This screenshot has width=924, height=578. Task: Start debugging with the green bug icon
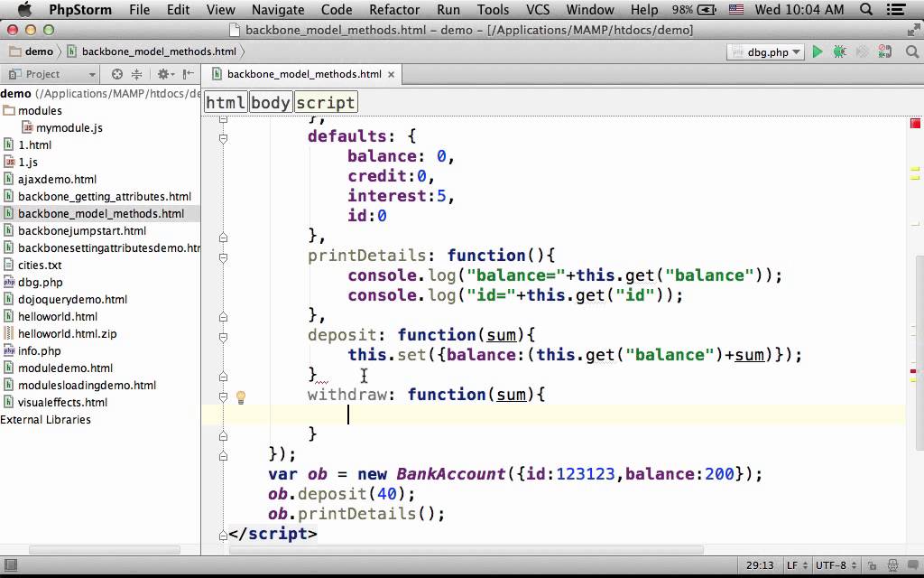[840, 51]
